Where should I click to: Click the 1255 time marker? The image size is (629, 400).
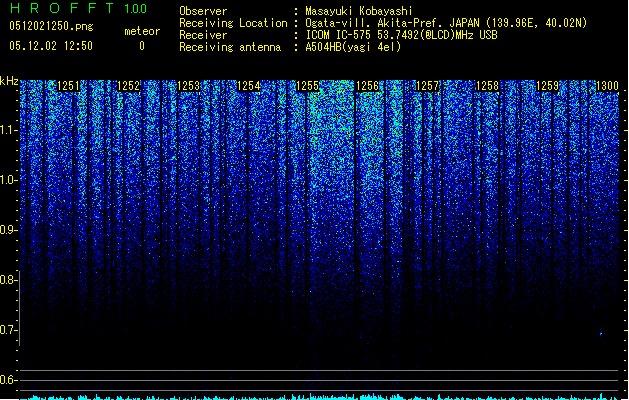point(307,86)
